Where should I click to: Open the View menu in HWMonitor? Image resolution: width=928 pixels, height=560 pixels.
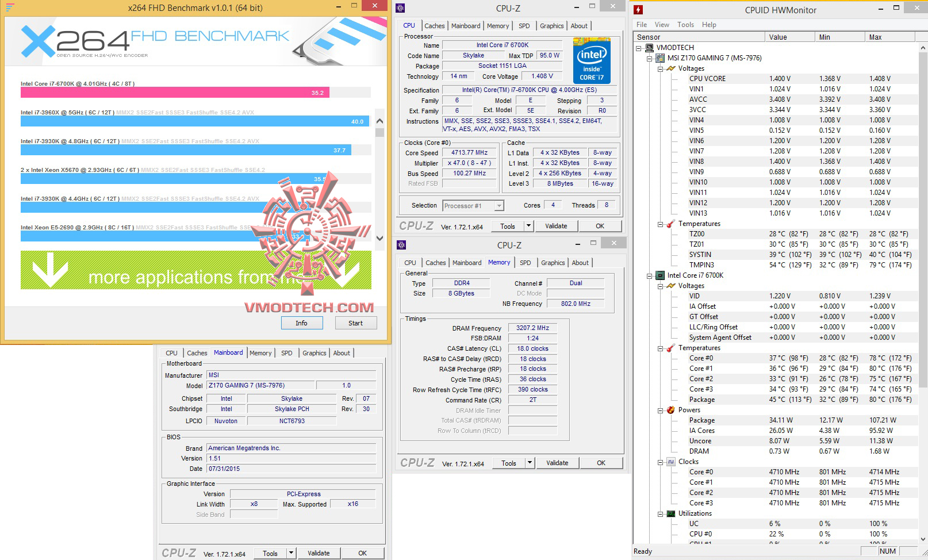[x=662, y=25]
